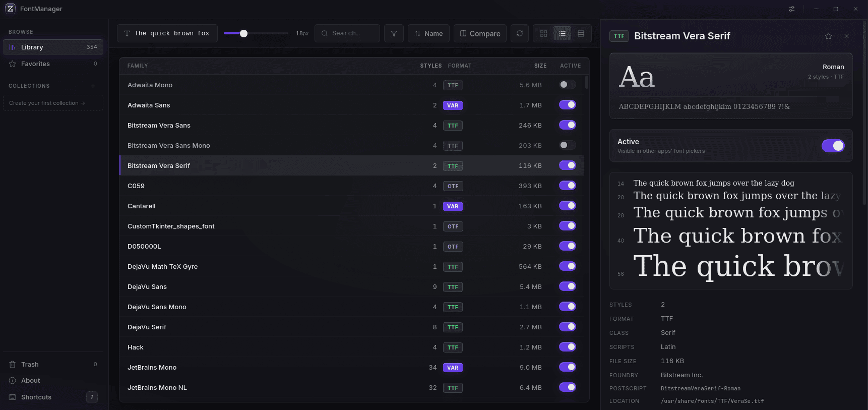Click the question mark shortcuts badge

[x=92, y=397]
